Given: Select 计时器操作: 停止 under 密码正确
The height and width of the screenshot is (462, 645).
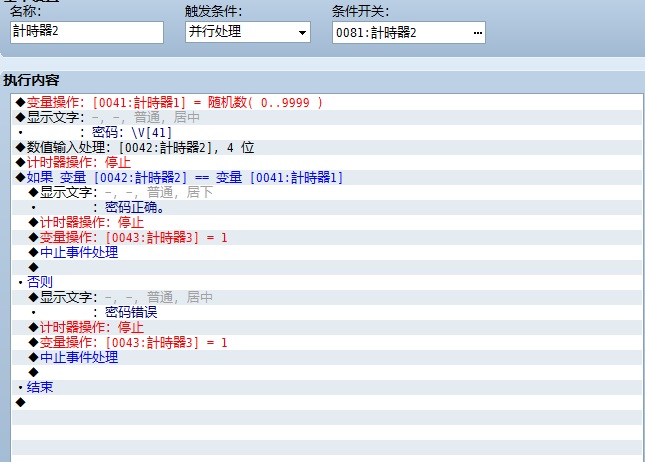Looking at the screenshot, I should [x=327, y=223].
